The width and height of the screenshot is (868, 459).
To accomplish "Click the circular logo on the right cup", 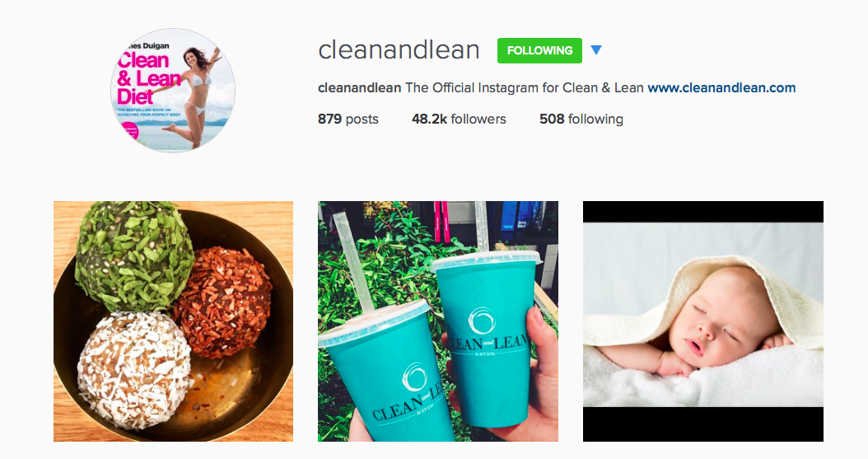I will point(481,321).
